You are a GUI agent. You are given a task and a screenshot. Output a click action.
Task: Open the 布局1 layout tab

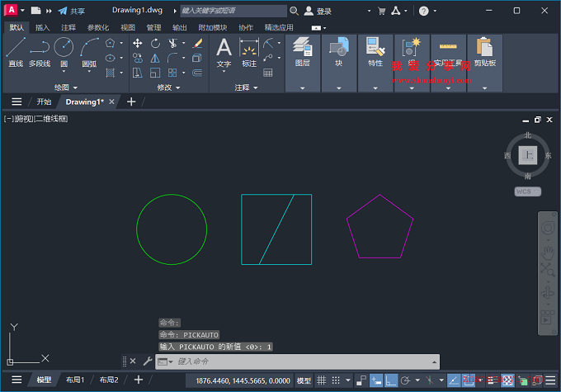click(75, 380)
